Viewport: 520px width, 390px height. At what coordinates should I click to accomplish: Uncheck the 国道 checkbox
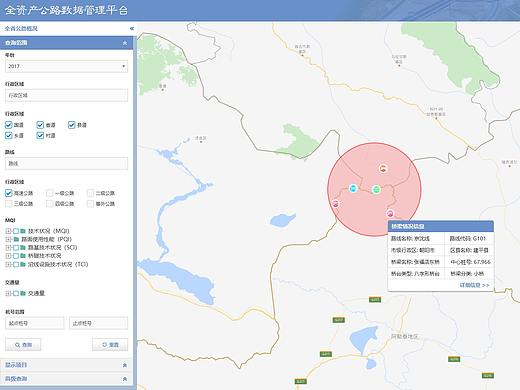[9, 125]
